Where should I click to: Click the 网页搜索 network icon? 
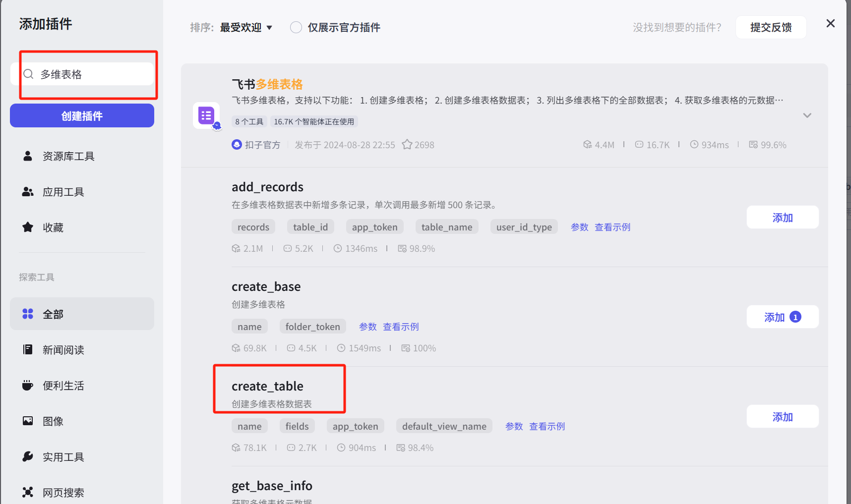coord(28,492)
